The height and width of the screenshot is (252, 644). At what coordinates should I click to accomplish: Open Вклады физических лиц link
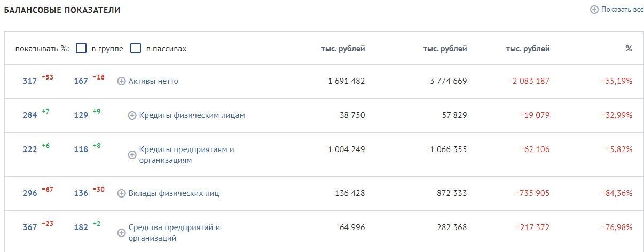174,193
